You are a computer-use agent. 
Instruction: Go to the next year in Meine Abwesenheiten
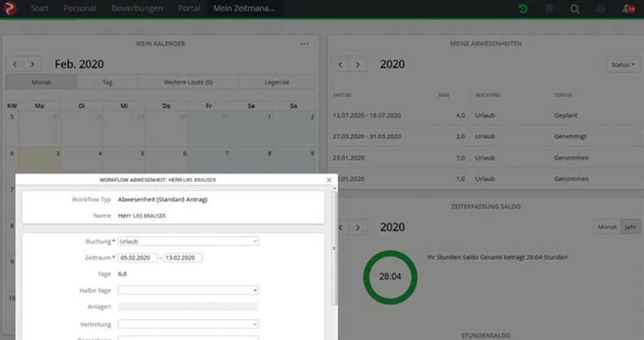[358, 64]
